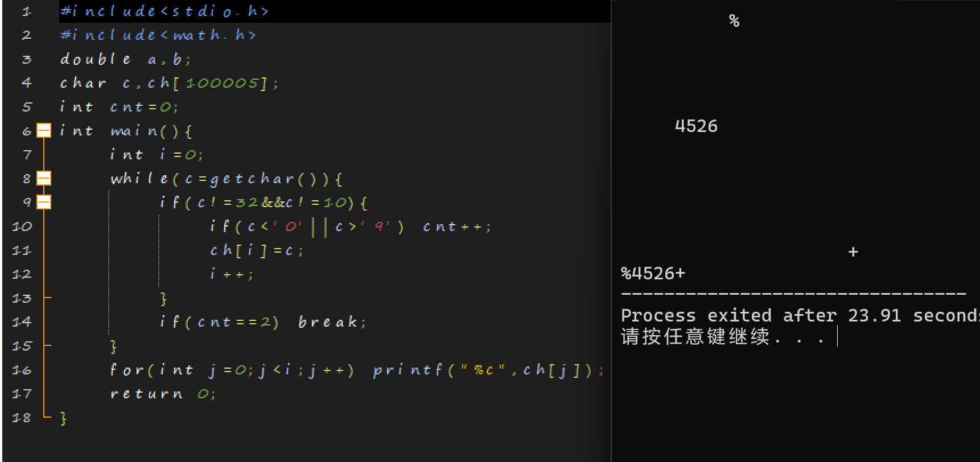Image resolution: width=980 pixels, height=462 pixels.
Task: Click the lone '%' character in console
Action: click(x=734, y=21)
